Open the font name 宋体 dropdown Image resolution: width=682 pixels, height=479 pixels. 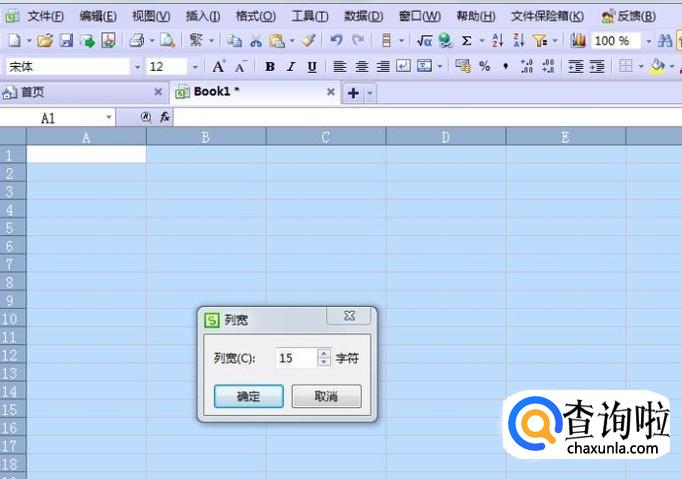pyautogui.click(x=137, y=67)
